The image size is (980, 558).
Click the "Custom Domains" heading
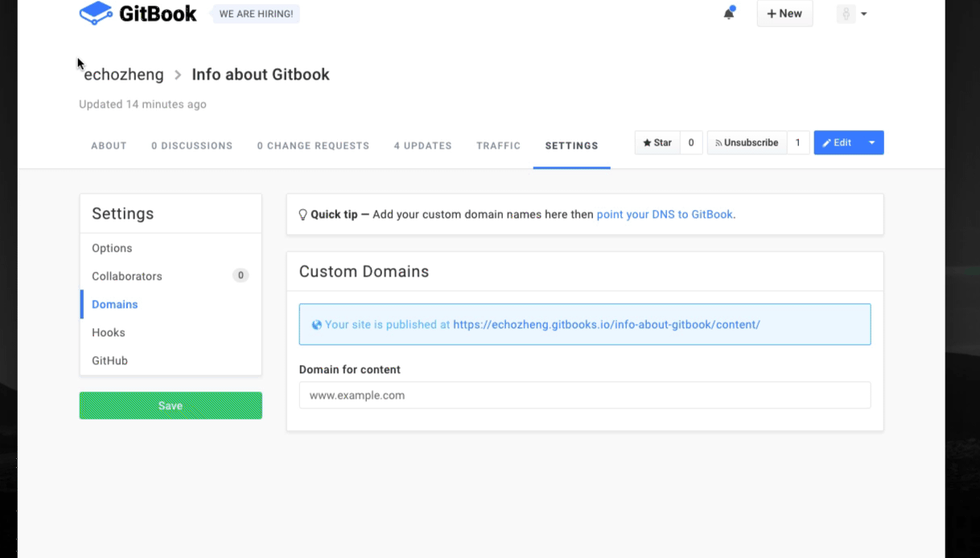click(x=364, y=272)
